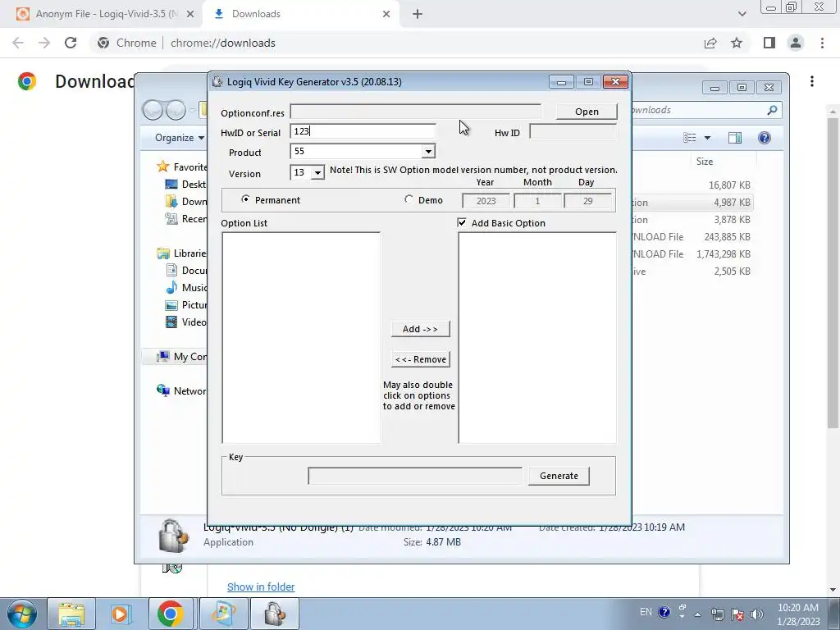Open Explorer view options dropdown arrow
The height and width of the screenshot is (630, 840).
point(707,138)
